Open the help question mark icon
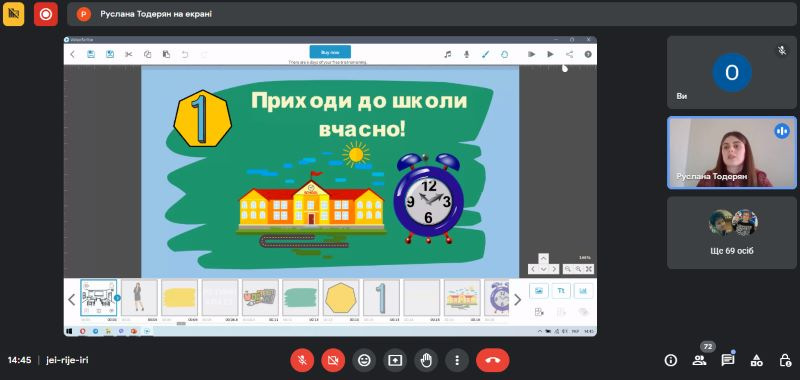Viewport: 800px width, 380px height. click(x=588, y=54)
